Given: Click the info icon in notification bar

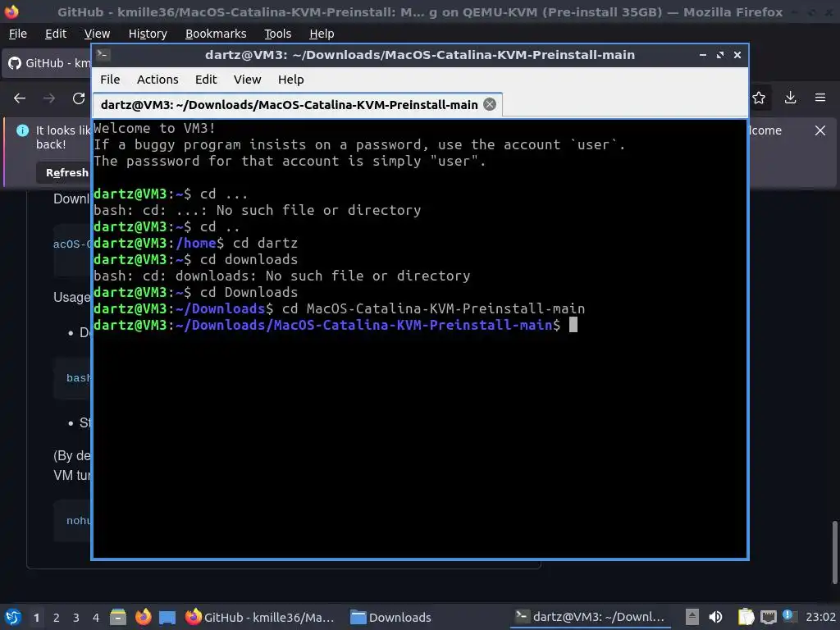Looking at the screenshot, I should [22, 130].
